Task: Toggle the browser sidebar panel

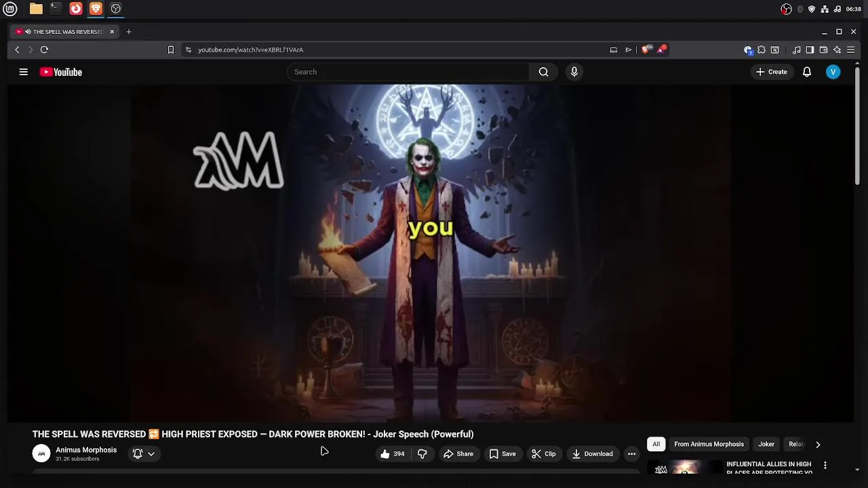Action: tap(810, 49)
